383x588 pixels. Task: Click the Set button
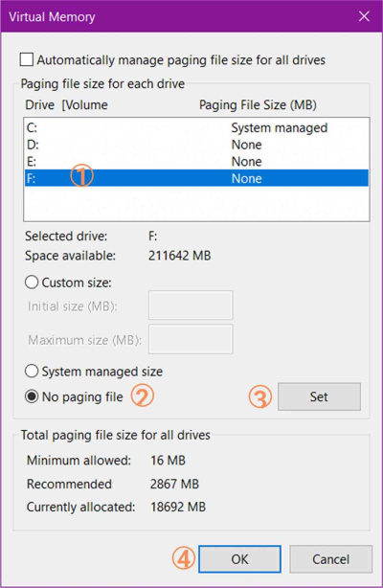[319, 396]
